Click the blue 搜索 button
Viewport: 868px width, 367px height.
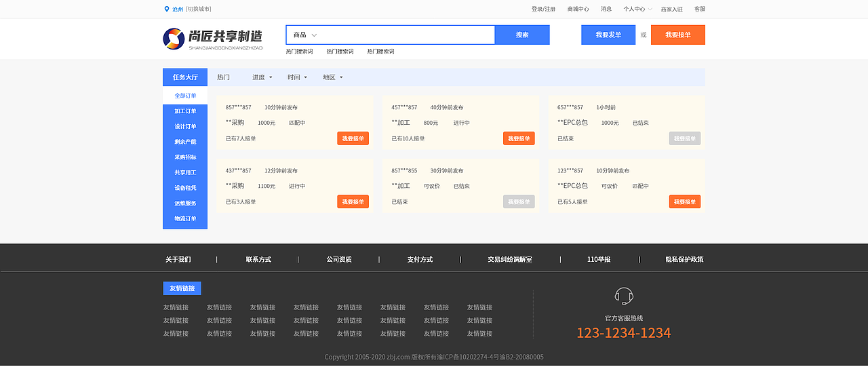(522, 35)
